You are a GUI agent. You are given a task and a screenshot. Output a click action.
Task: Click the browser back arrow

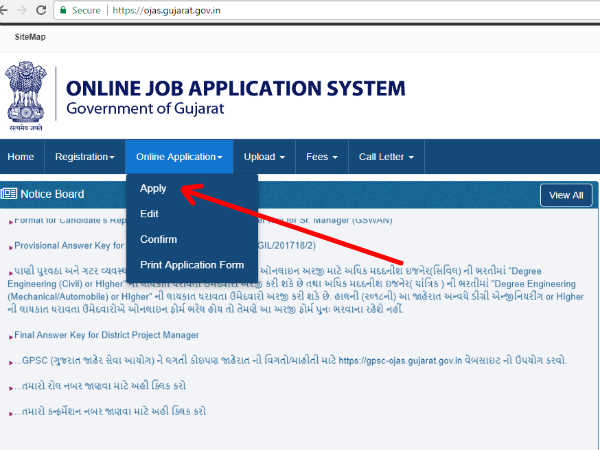point(3,10)
